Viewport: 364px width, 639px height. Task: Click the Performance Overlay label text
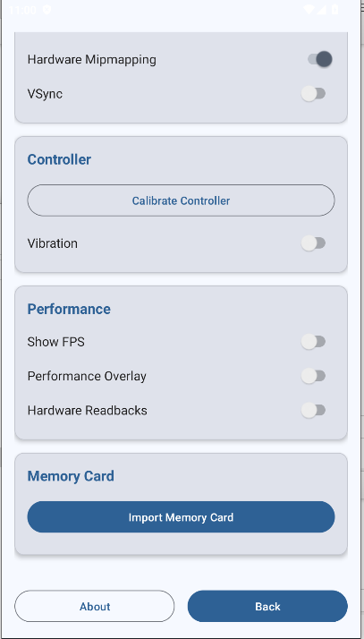(87, 376)
